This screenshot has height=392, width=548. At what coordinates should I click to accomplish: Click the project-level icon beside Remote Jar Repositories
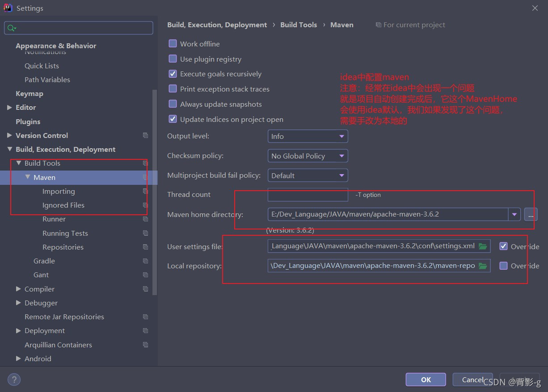point(145,317)
